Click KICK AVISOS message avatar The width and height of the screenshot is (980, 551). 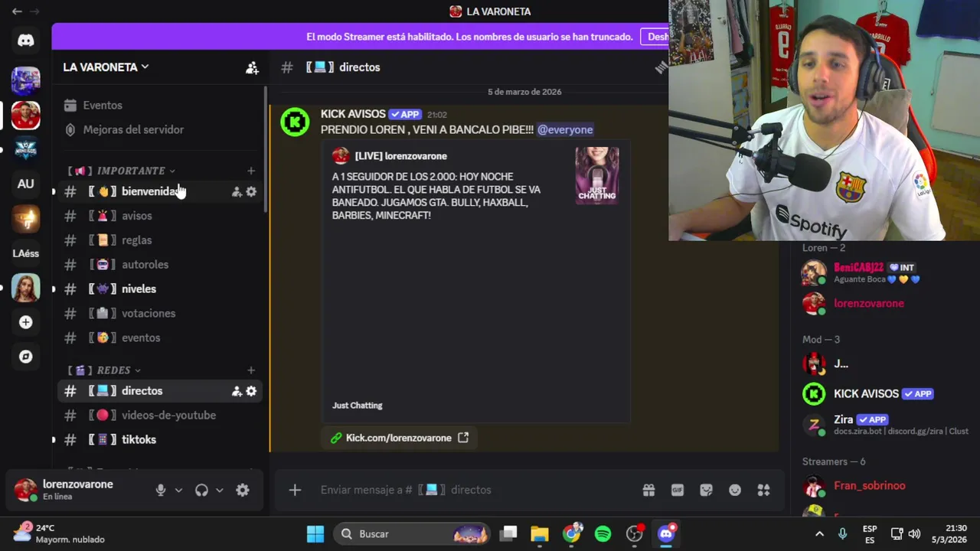coord(295,122)
